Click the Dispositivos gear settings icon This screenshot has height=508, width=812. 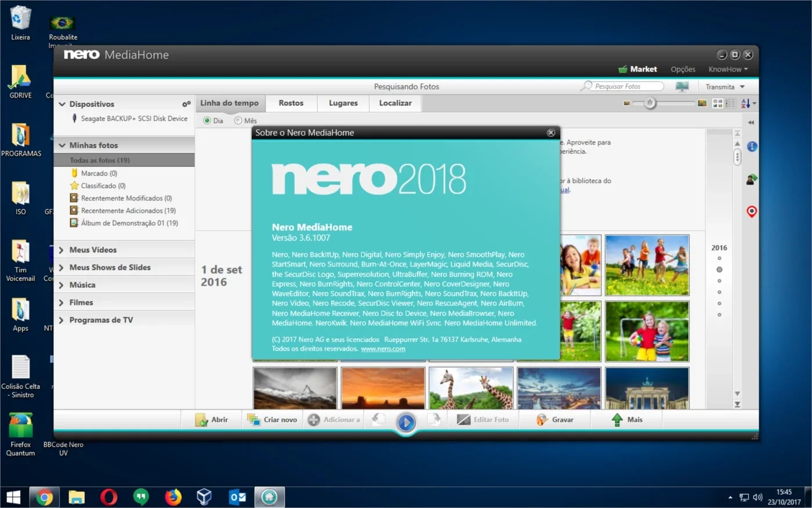click(x=186, y=104)
